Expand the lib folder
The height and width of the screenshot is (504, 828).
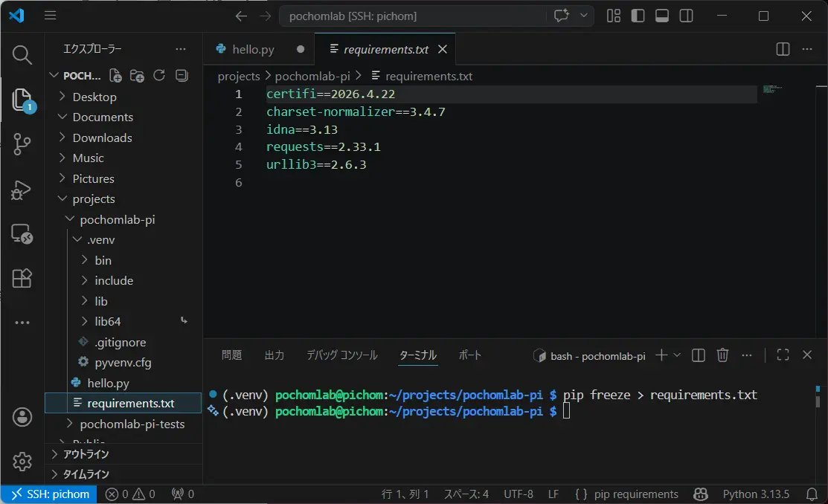tap(100, 301)
